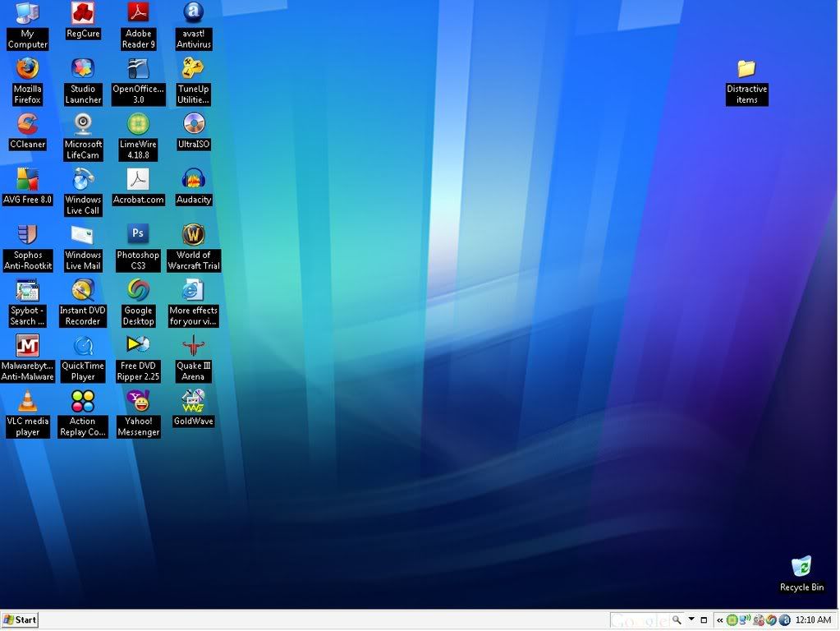The width and height of the screenshot is (840, 631).
Task: Click the deskbar magnifier search button
Action: (677, 620)
